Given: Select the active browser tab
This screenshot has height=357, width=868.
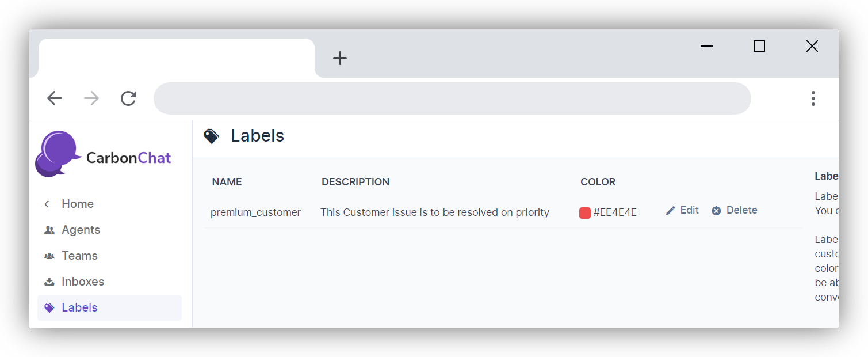Looking at the screenshot, I should click(176, 58).
